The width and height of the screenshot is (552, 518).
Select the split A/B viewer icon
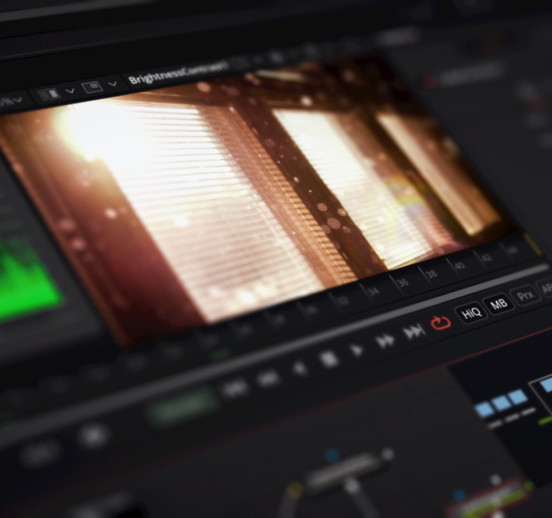(49, 94)
